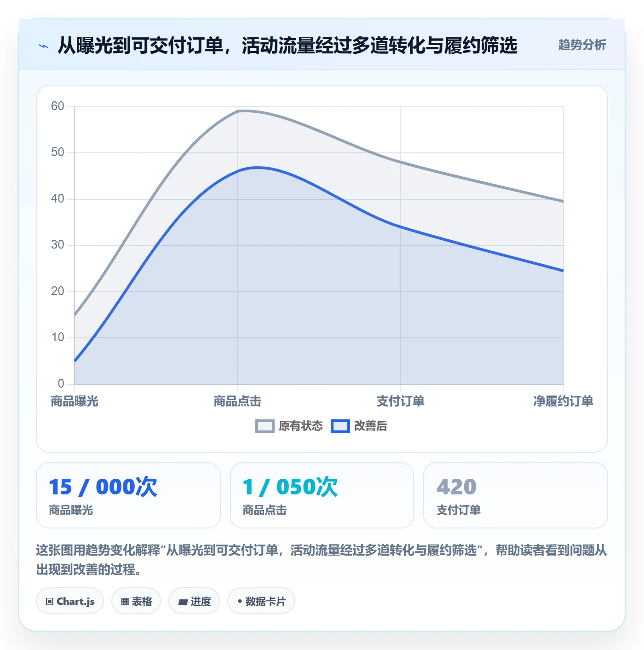This screenshot has width=644, height=650.
Task: Click the bar icon in the 进度 chip
Action: click(183, 602)
